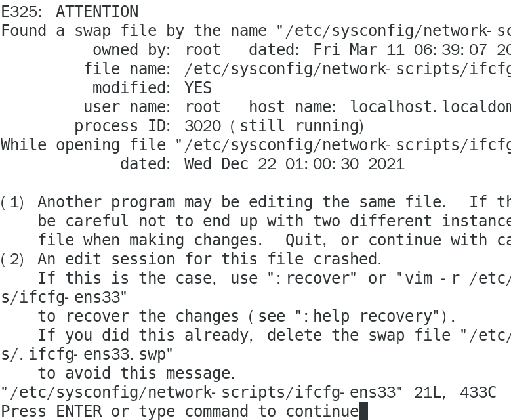Click the '(1)' list marker
The width and height of the screenshot is (511, 420).
pyautogui.click(x=12, y=203)
